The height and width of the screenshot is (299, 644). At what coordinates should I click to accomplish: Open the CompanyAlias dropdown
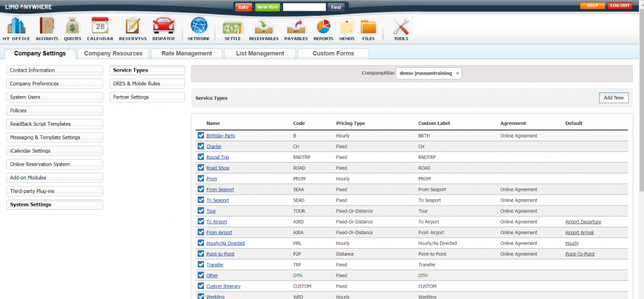coord(429,73)
